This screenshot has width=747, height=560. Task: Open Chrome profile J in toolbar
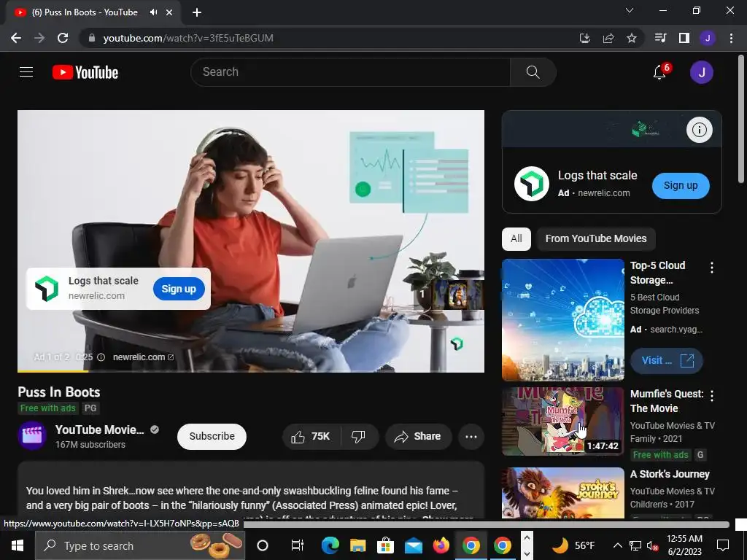coord(708,38)
